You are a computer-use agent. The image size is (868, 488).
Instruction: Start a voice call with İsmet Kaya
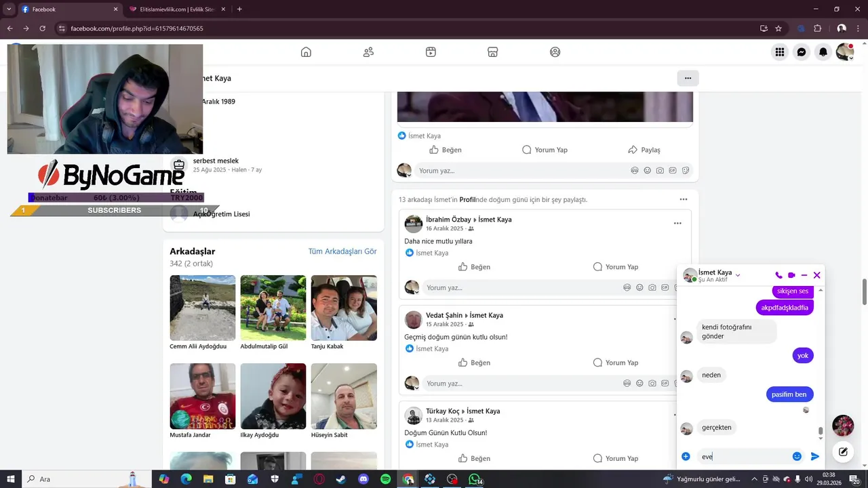778,275
